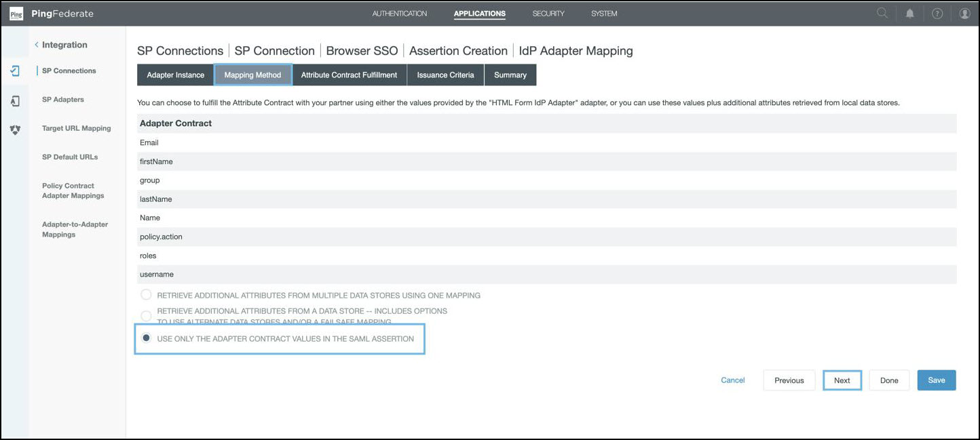Open the Applications top menu
The image size is (980, 440).
point(479,14)
